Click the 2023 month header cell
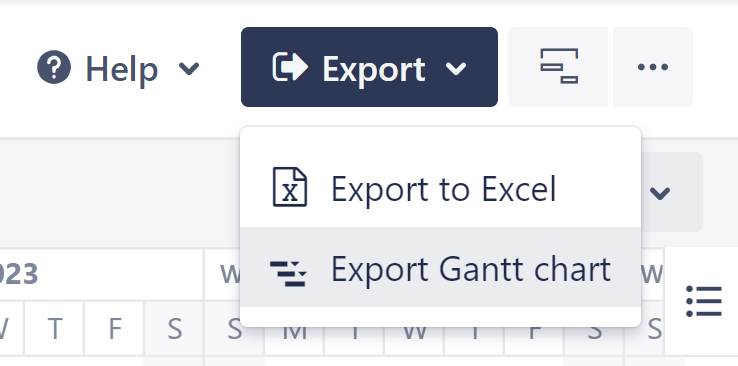 coord(101,274)
